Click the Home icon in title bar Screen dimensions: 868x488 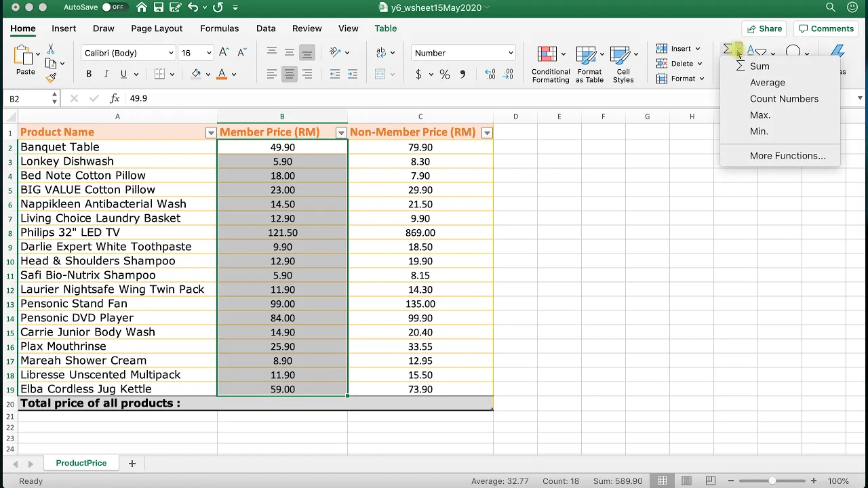pos(141,7)
